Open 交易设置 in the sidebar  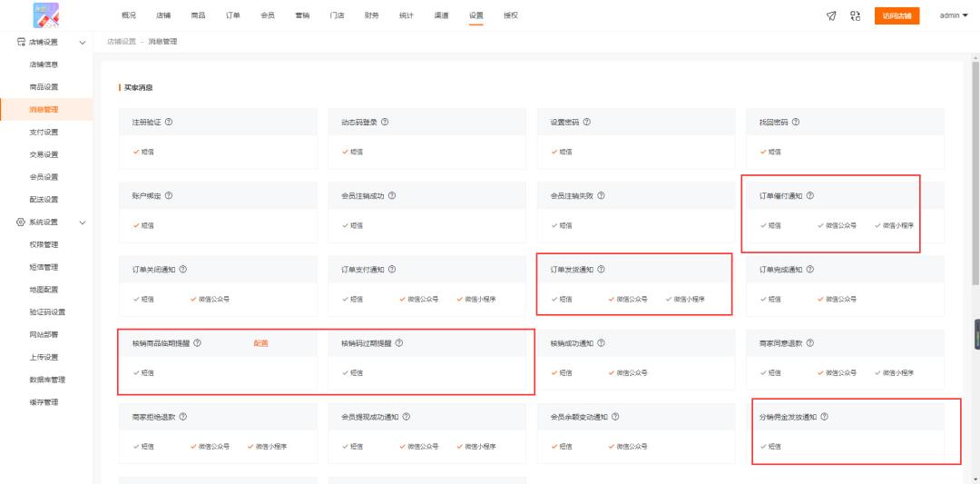point(44,154)
